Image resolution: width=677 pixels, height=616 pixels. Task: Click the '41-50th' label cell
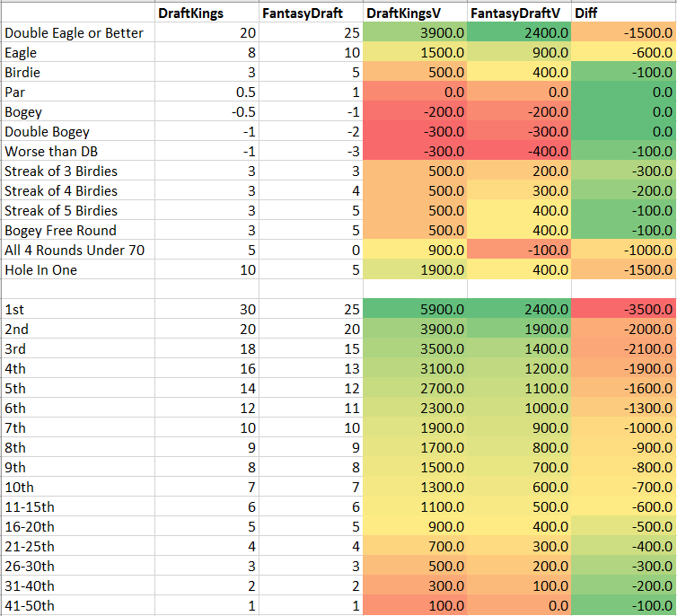[x=78, y=605]
